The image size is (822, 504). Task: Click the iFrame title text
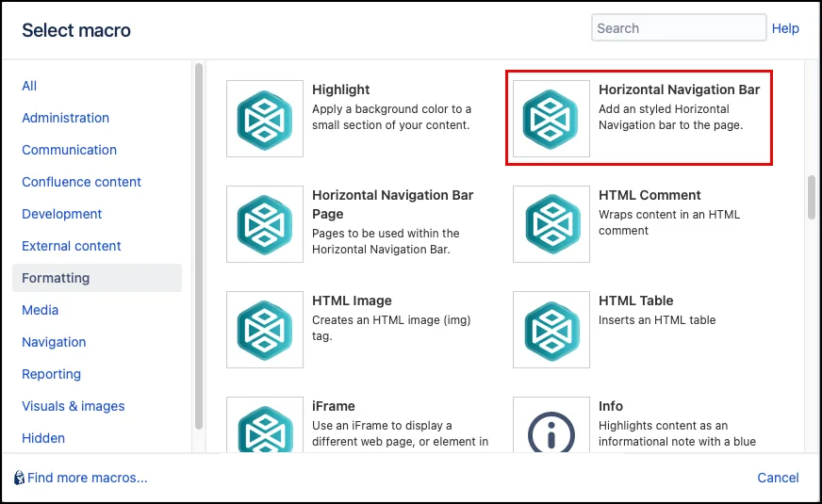[x=334, y=406]
